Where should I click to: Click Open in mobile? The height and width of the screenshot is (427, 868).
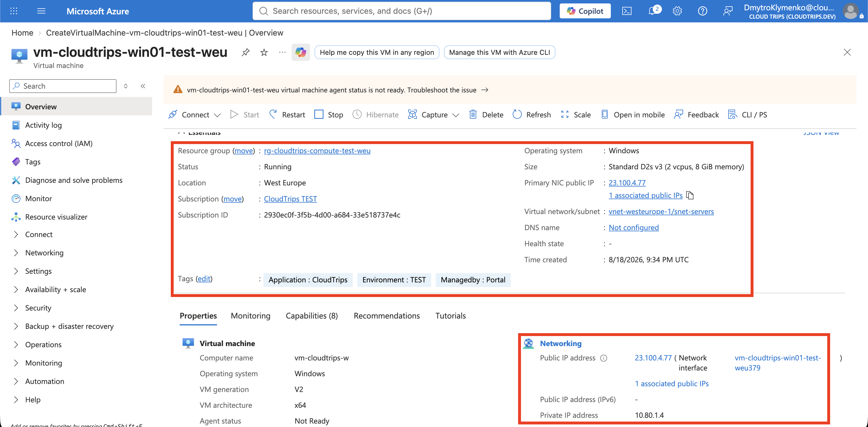633,114
